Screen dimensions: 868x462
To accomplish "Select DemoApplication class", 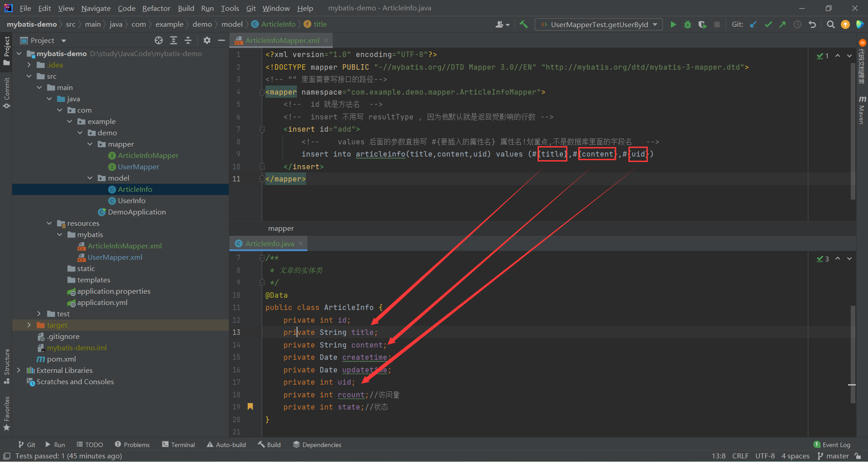I will [x=137, y=212].
